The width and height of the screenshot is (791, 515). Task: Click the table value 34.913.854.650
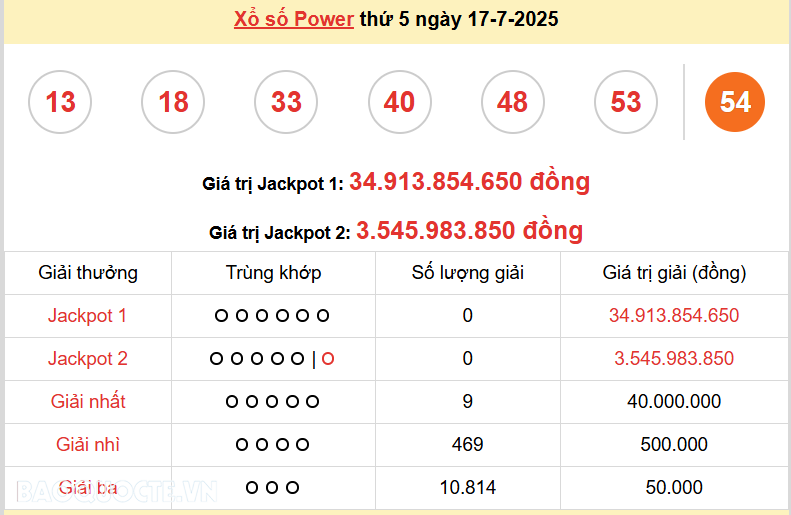pos(674,316)
